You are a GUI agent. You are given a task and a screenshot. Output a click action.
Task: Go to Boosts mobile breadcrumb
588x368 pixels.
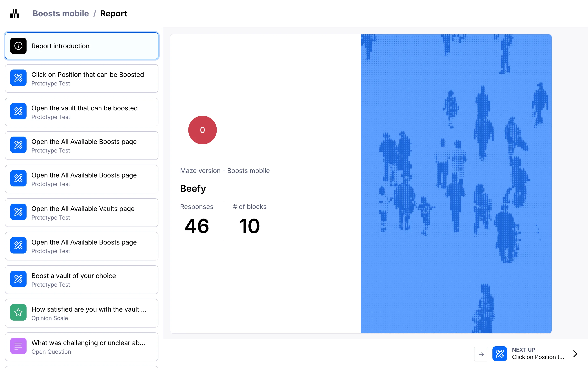coord(61,14)
